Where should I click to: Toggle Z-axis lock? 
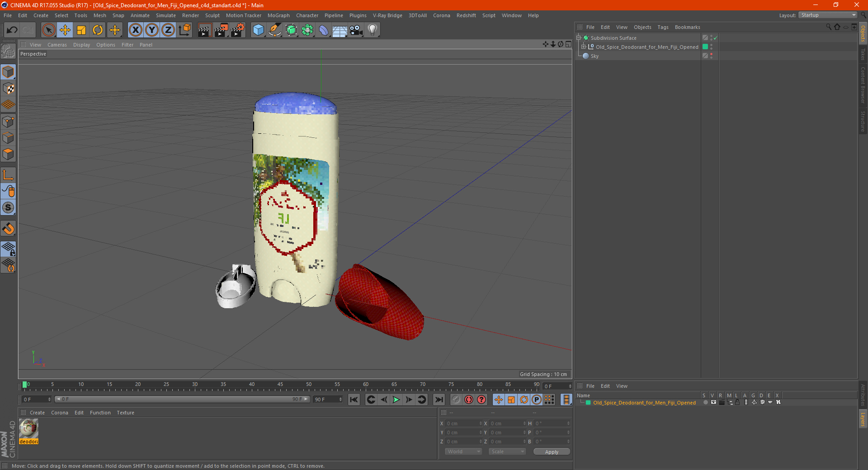click(168, 30)
